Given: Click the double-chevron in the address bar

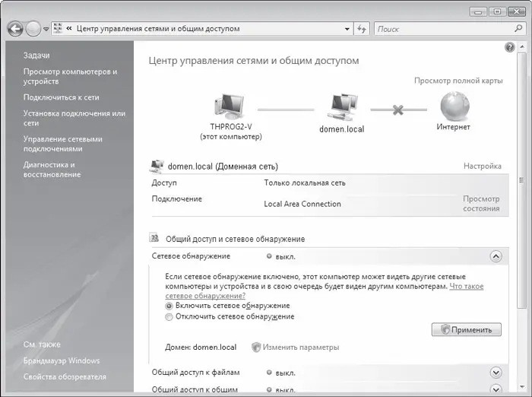Looking at the screenshot, I should (x=69, y=29).
